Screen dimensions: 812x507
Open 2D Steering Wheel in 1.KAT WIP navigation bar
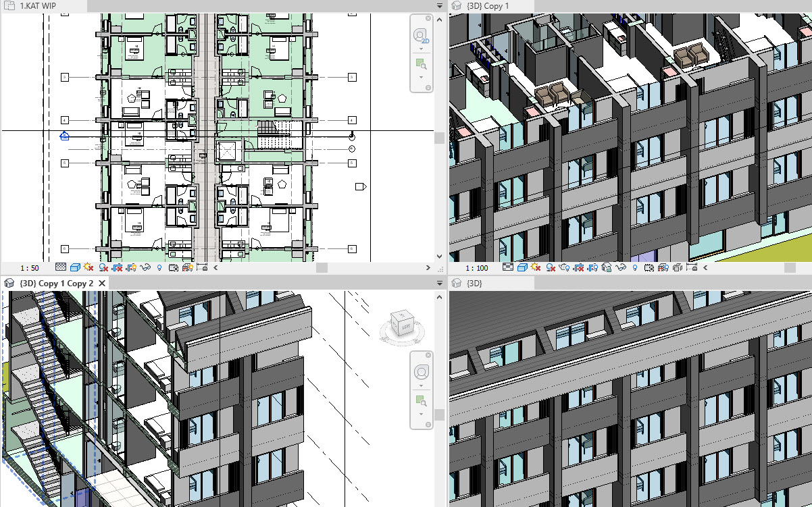tap(422, 36)
